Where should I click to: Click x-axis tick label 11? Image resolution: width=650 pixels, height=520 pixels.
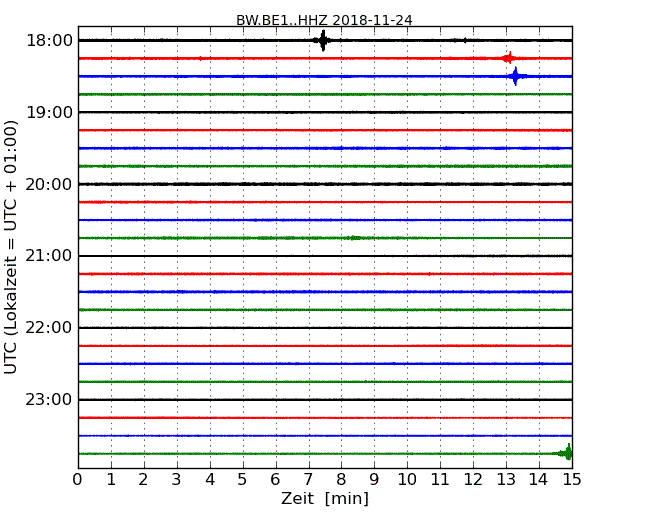pos(440,479)
